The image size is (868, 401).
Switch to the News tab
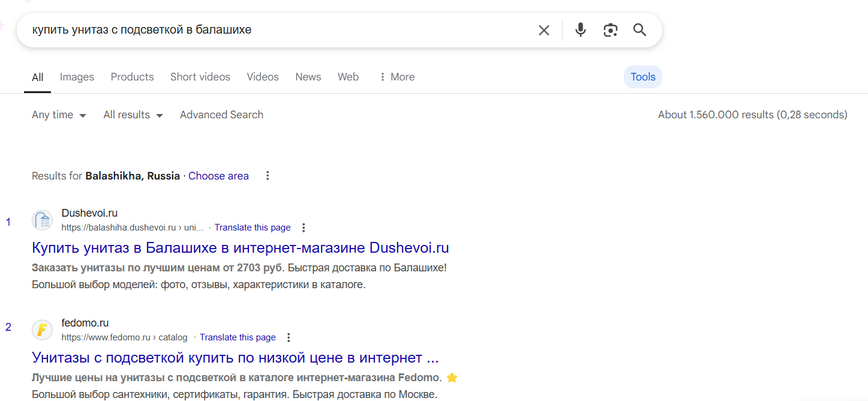[308, 77]
